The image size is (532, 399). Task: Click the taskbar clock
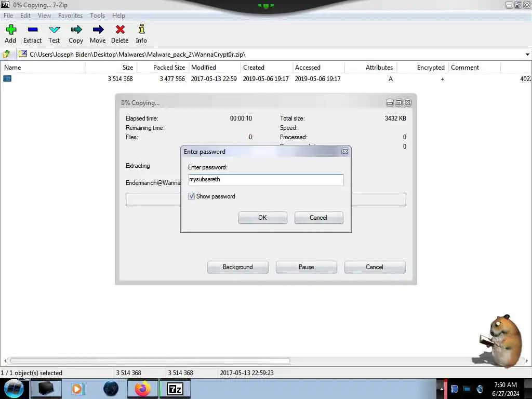[x=506, y=389]
